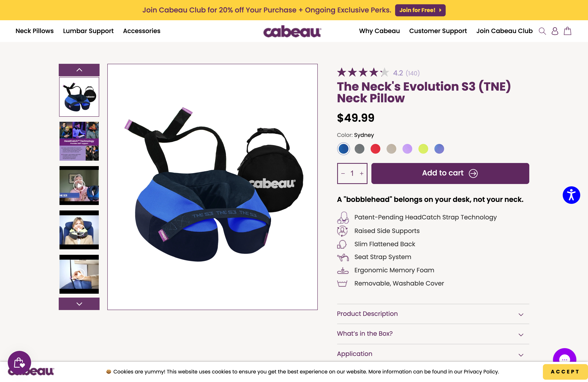Click the Add to cart button
Screen dimensions: 588x382
pyautogui.click(x=450, y=173)
